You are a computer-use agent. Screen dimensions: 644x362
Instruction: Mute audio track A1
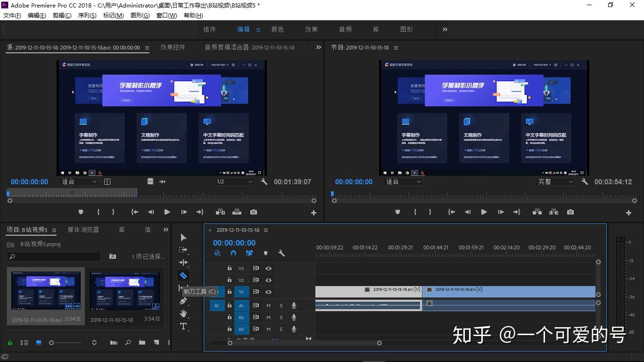[x=268, y=305]
